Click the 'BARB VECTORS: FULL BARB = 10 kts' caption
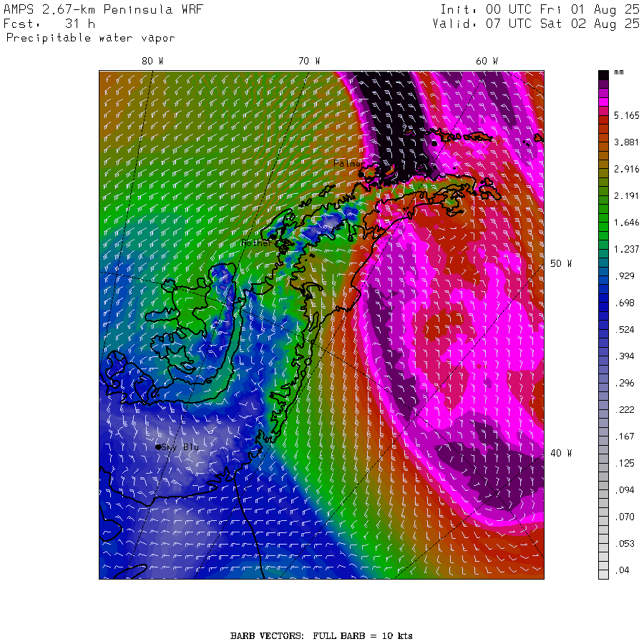This screenshot has height=644, width=644. 321,636
